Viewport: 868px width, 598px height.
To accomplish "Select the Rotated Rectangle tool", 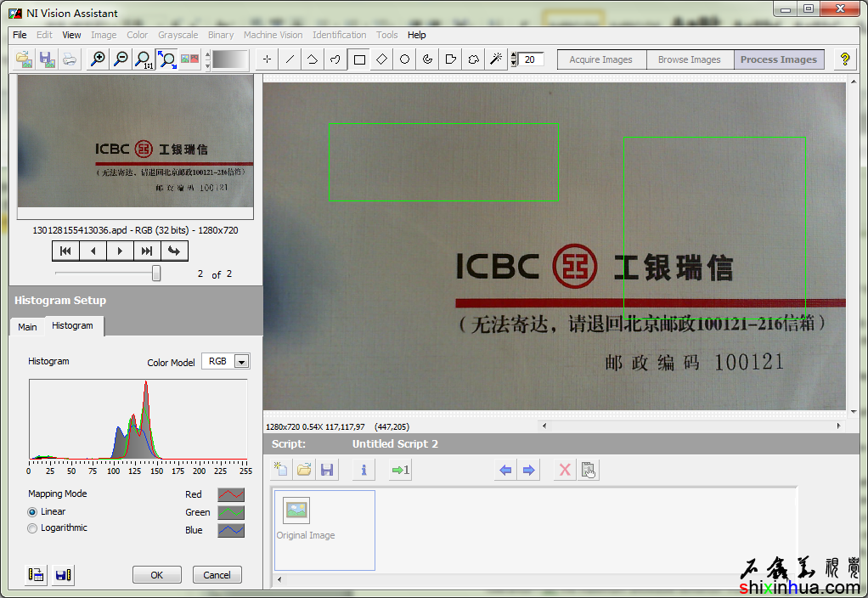I will (x=381, y=59).
